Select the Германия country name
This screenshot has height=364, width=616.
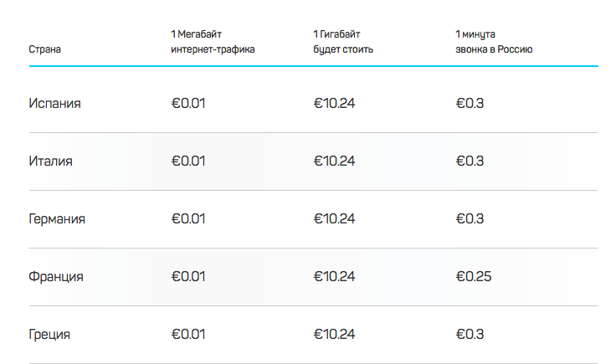coord(57,218)
